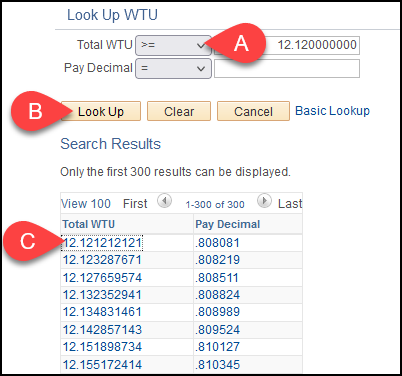402x376 pixels.
Task: Jump to First results page
Action: click(x=135, y=203)
